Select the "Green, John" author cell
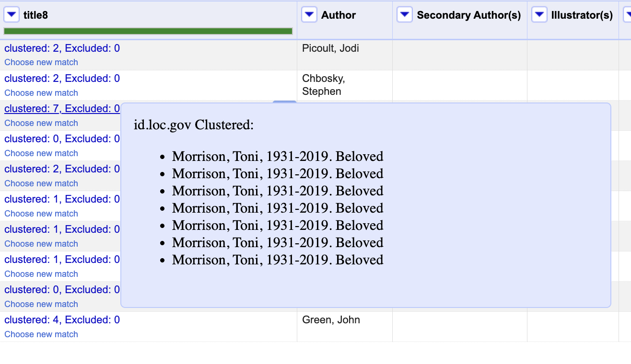This screenshot has width=631, height=364. 331,320
